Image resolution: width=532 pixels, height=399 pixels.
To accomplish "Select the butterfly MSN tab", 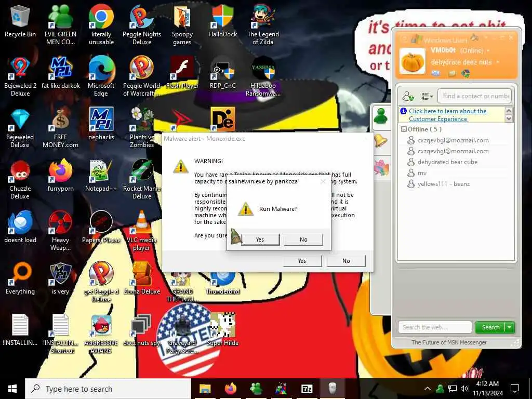I will pyautogui.click(x=381, y=168).
